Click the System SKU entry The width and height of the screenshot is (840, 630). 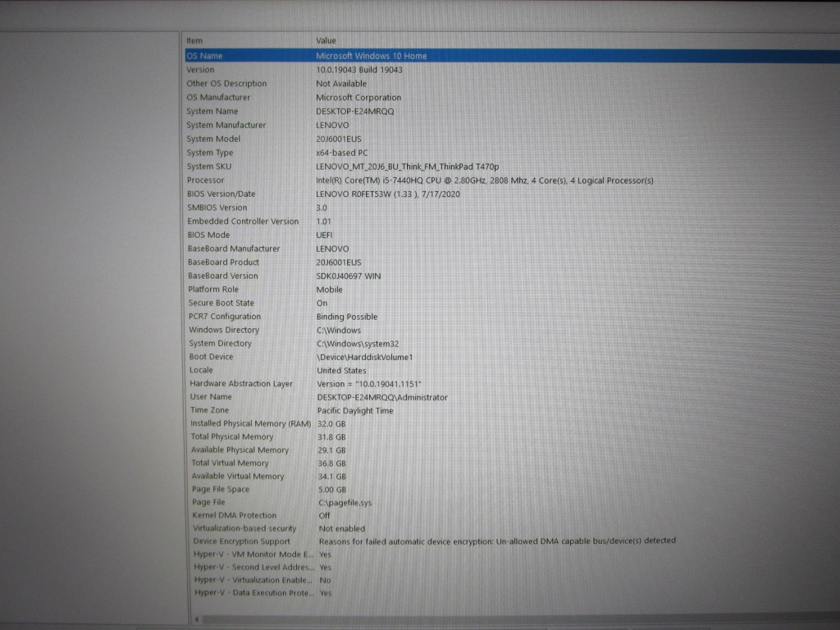point(208,167)
